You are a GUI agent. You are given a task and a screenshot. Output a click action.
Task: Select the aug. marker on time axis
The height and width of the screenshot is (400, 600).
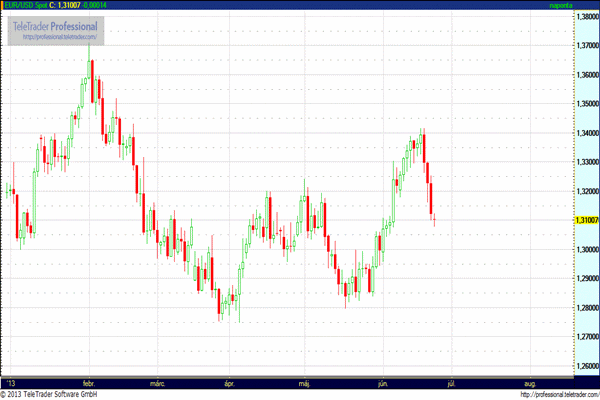tap(529, 383)
